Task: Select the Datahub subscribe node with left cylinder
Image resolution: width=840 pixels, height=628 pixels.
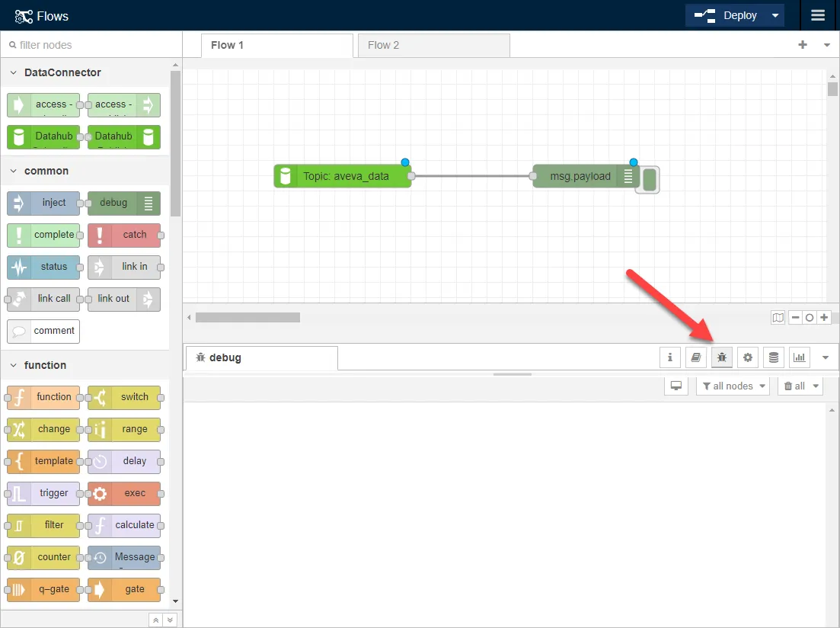Action: (x=43, y=136)
